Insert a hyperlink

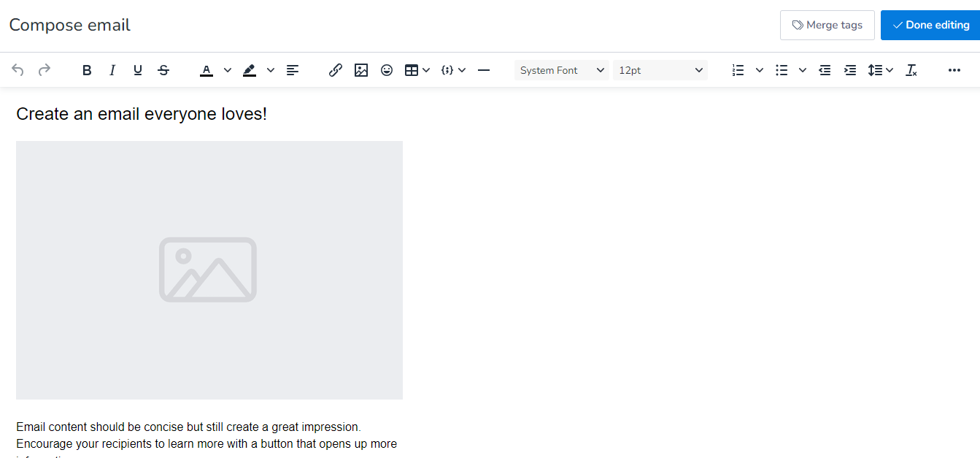pyautogui.click(x=335, y=69)
